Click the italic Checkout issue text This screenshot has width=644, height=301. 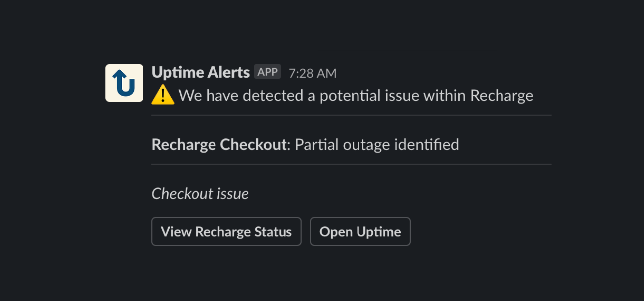click(x=200, y=194)
